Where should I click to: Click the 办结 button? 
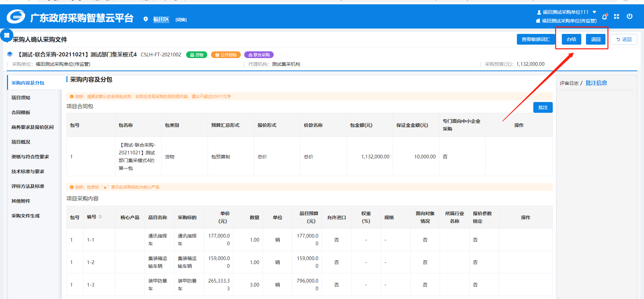coord(571,39)
